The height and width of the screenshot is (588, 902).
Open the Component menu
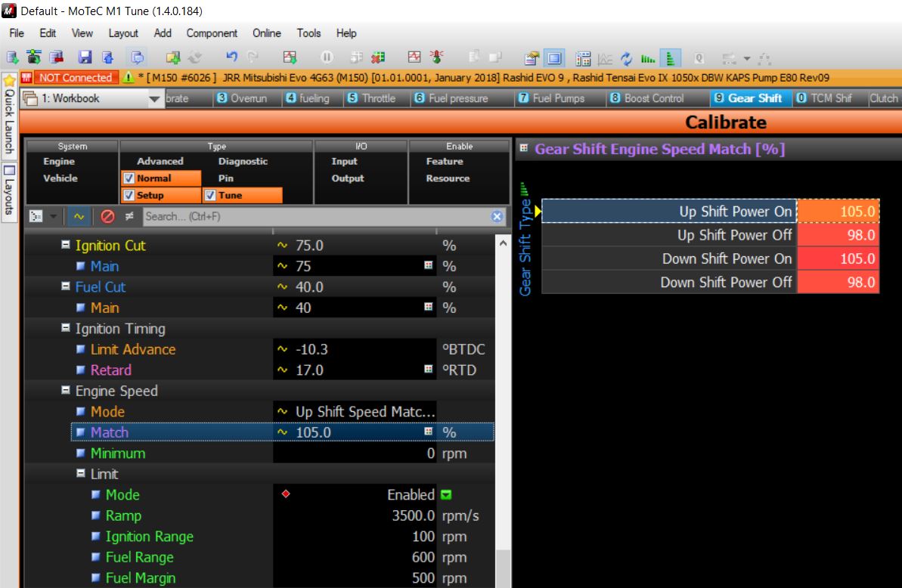[212, 33]
